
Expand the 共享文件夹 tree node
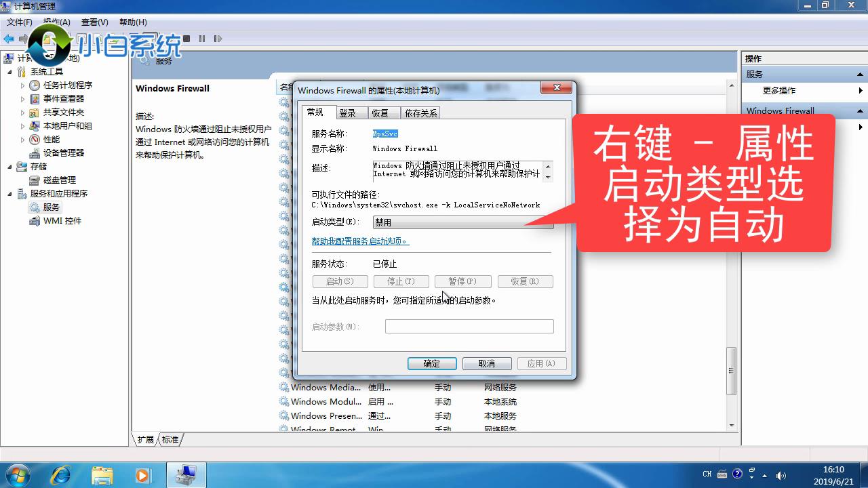pyautogui.click(x=22, y=113)
